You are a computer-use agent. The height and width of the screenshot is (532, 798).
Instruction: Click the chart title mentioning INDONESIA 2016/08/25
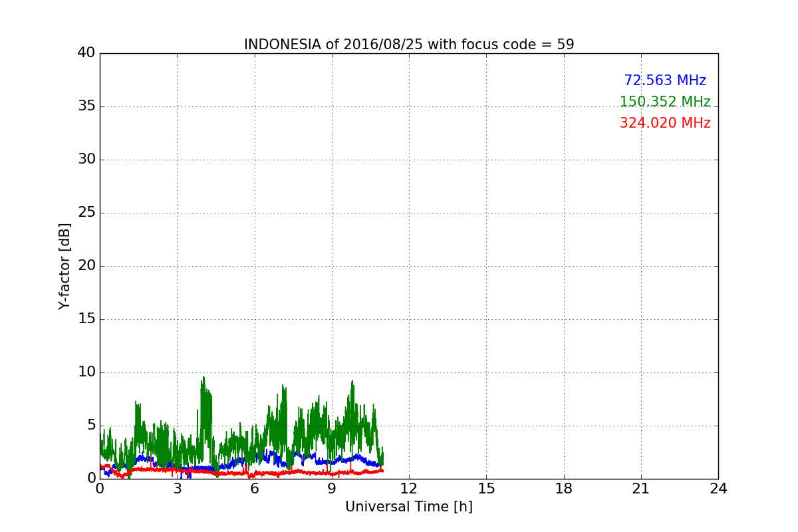[409, 45]
